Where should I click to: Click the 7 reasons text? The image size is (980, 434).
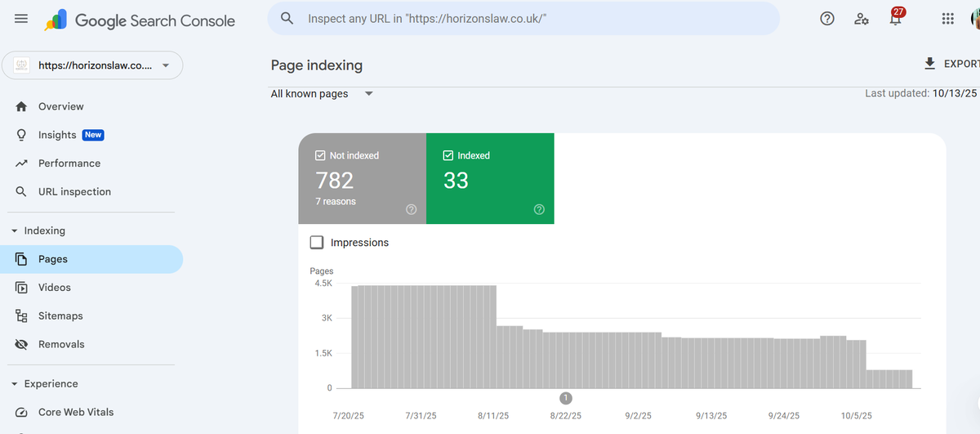click(x=336, y=201)
